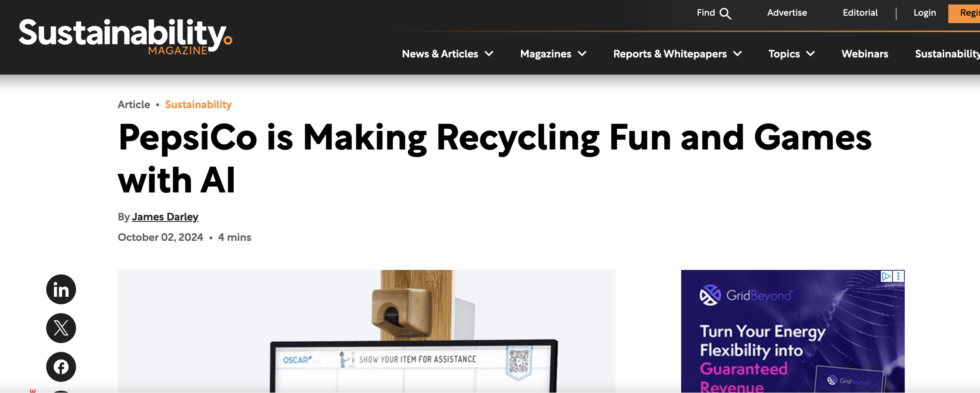Expand the Magazines dropdown chevron
Viewport: 980px width, 393px height.
tap(582, 54)
